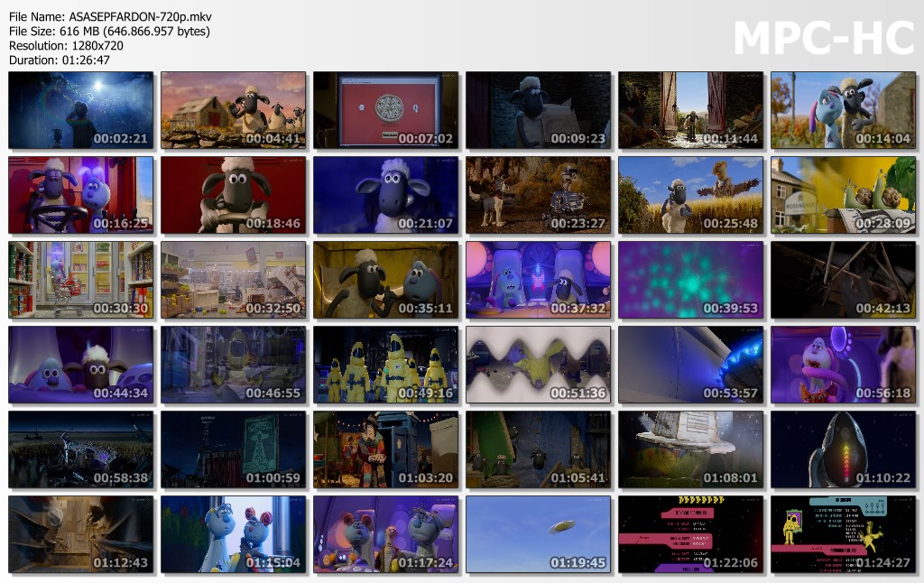Screen dimensions: 924x583
Task: Click the thumbnail at 01:17:24
Action: [x=386, y=534]
